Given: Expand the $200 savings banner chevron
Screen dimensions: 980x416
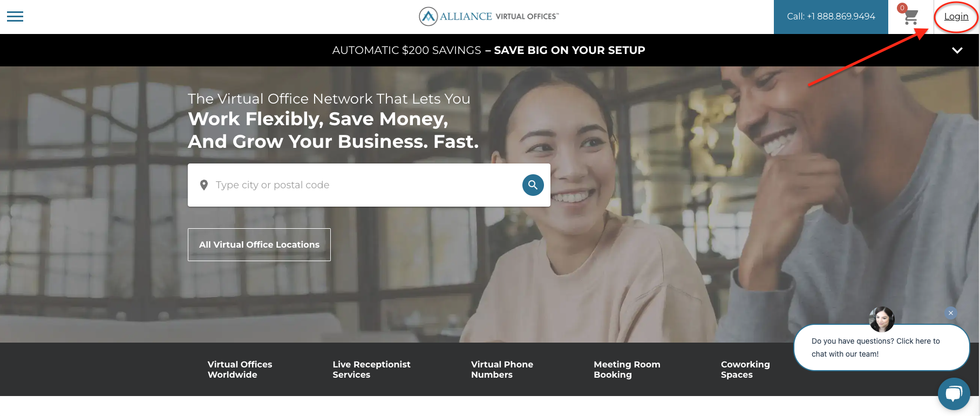Looking at the screenshot, I should pyautogui.click(x=957, y=50).
